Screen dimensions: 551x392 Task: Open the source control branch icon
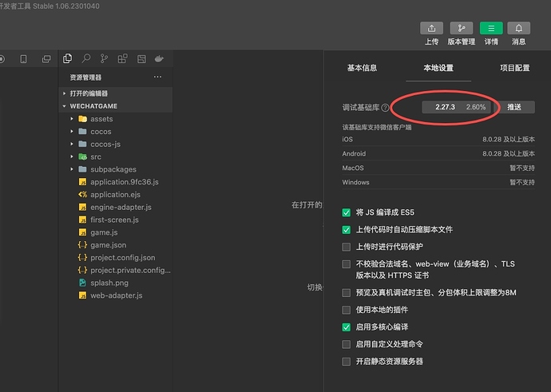point(104,58)
